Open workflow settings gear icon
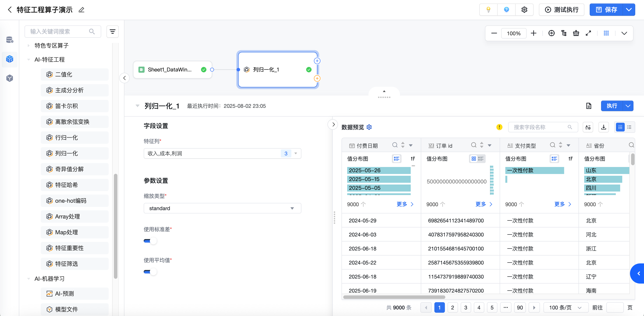644x316 pixels. (524, 10)
